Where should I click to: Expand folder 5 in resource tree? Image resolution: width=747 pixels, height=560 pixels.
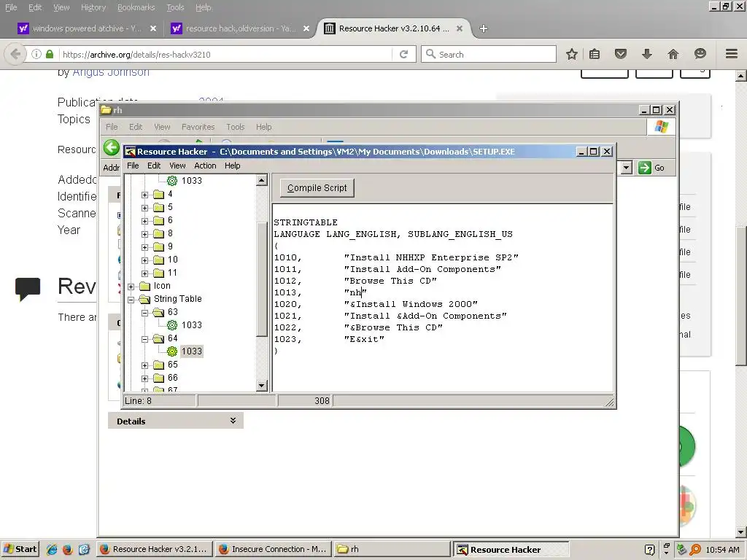click(x=145, y=208)
